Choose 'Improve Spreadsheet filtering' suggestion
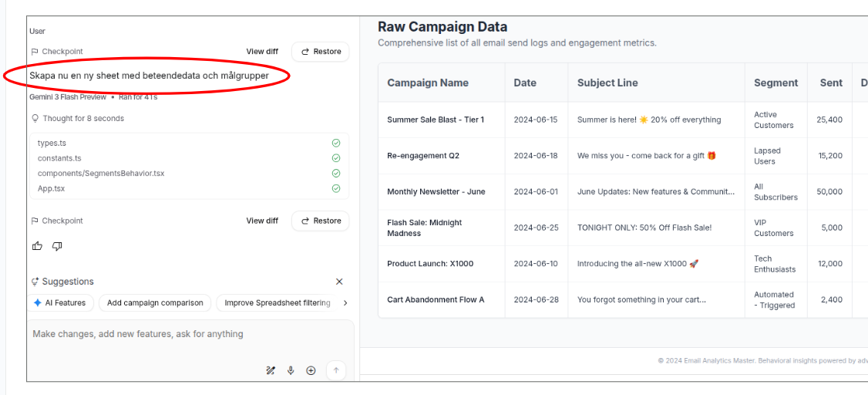 coord(277,303)
